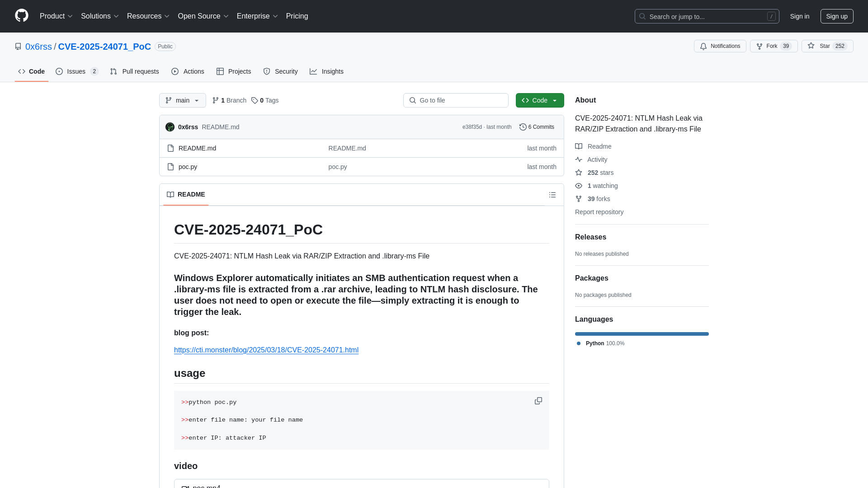Open the latest commit message README.md
This screenshot has height=488, width=868.
tap(221, 127)
